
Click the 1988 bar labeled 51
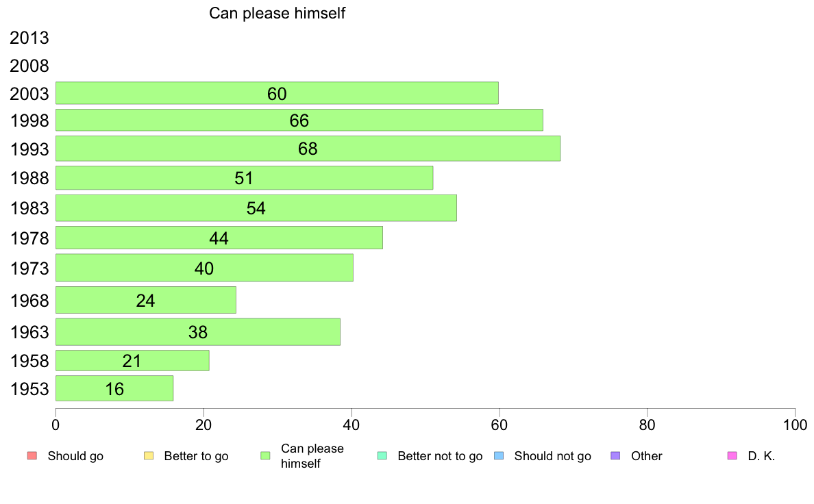[244, 177]
